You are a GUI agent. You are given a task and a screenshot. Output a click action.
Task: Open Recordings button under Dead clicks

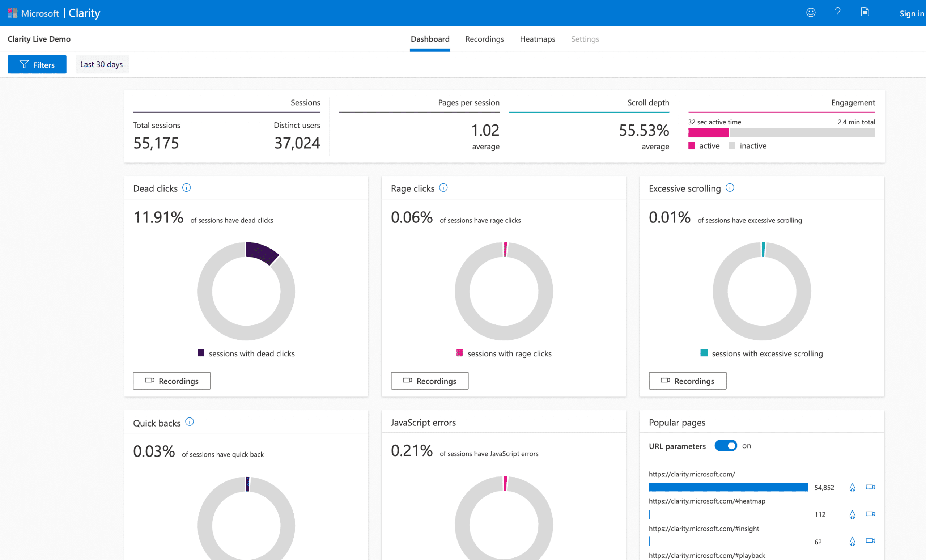coord(171,381)
